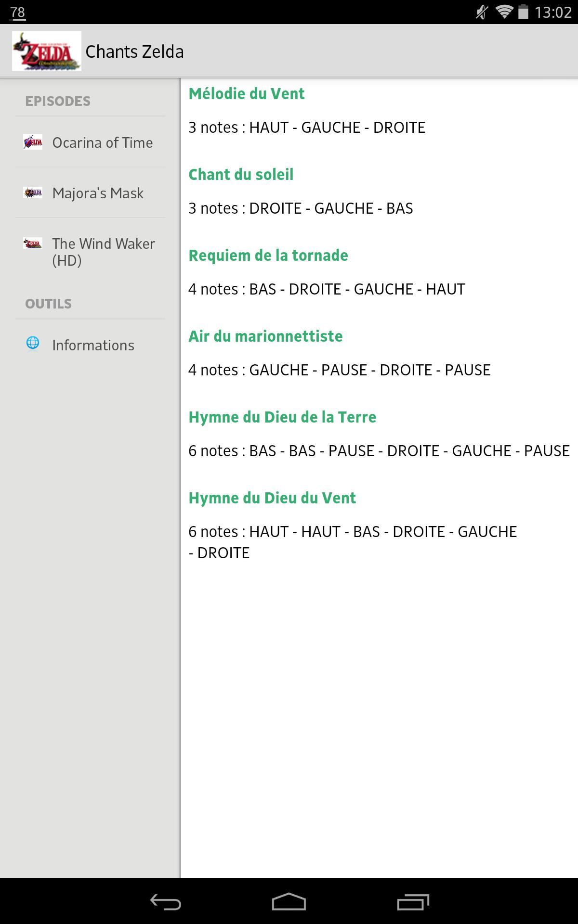Tap the Air du marionnettiste heading

(x=265, y=336)
